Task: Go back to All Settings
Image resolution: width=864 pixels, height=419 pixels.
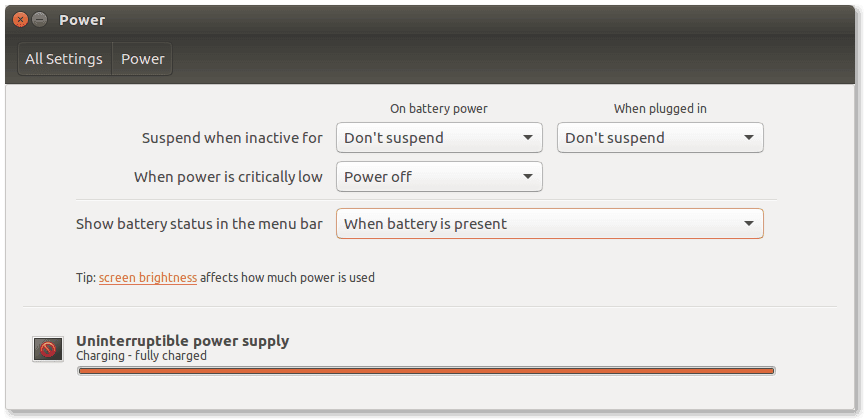Action: 64,59
